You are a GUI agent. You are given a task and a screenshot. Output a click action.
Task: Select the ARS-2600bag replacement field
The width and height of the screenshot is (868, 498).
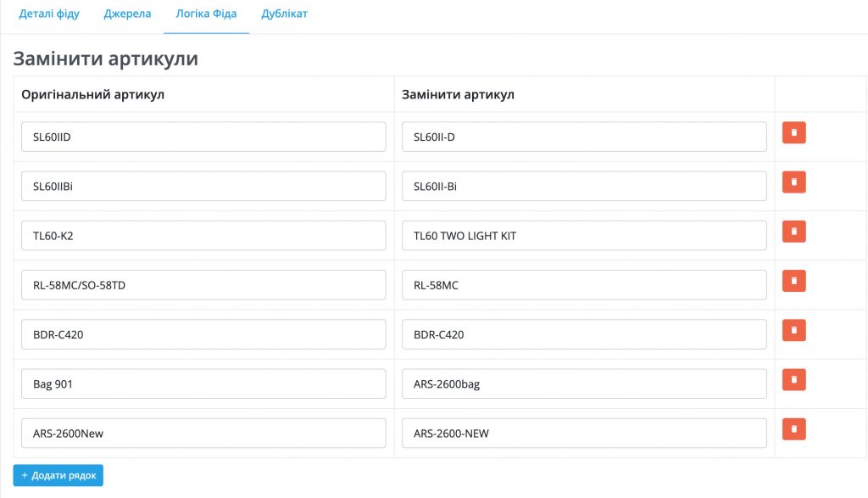point(584,383)
